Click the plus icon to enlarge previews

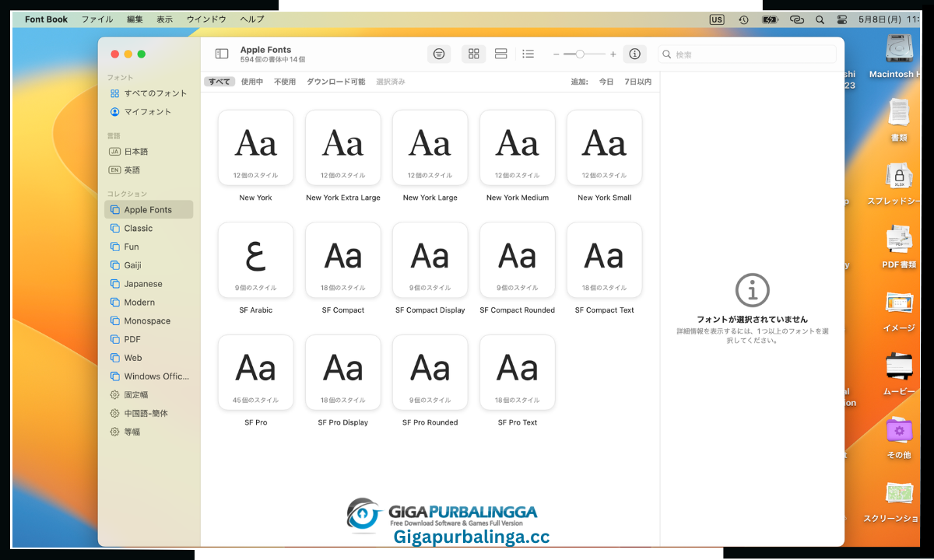(613, 54)
